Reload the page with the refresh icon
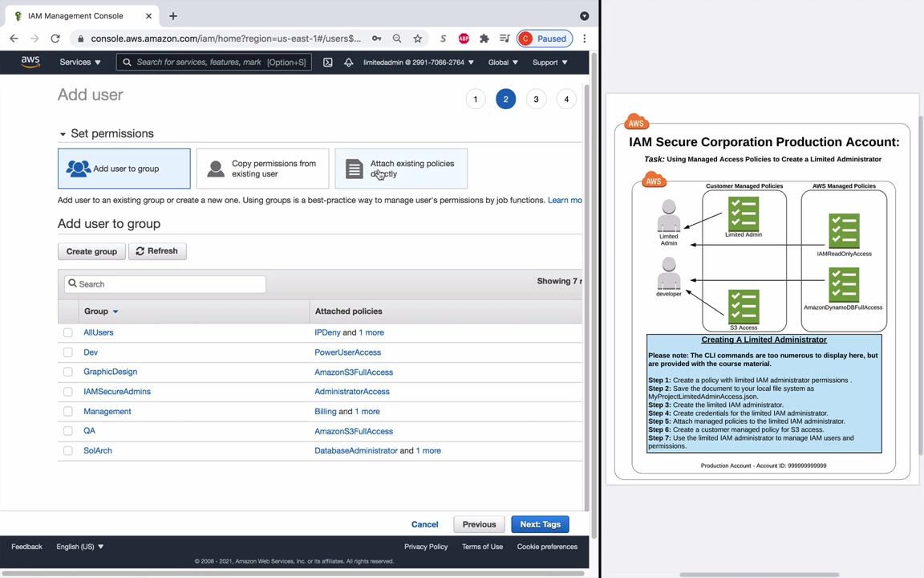 click(x=55, y=39)
